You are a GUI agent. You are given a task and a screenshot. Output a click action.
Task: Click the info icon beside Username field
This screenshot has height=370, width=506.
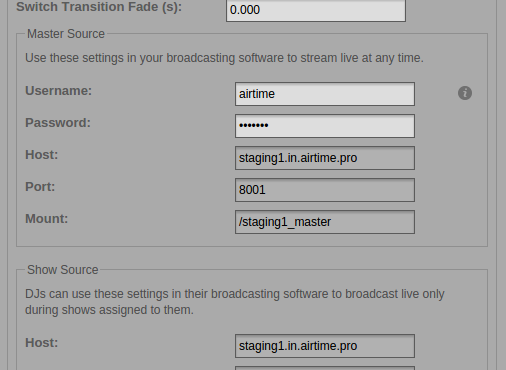465,93
